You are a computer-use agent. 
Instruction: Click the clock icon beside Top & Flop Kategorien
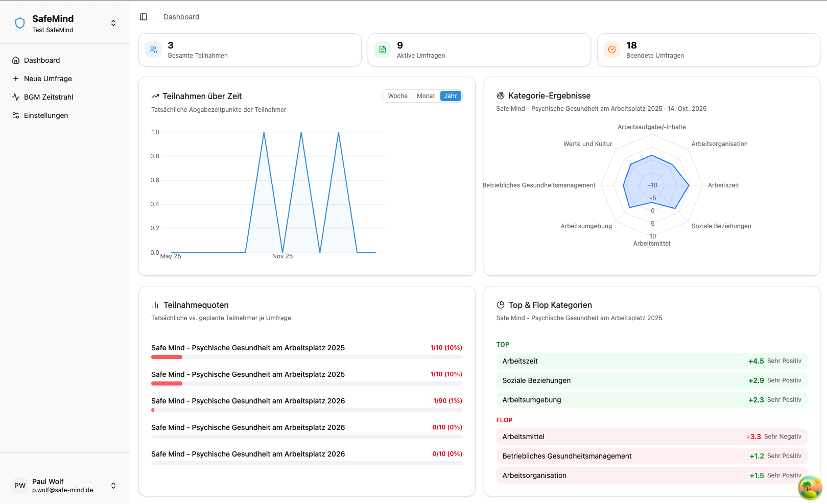[500, 305]
